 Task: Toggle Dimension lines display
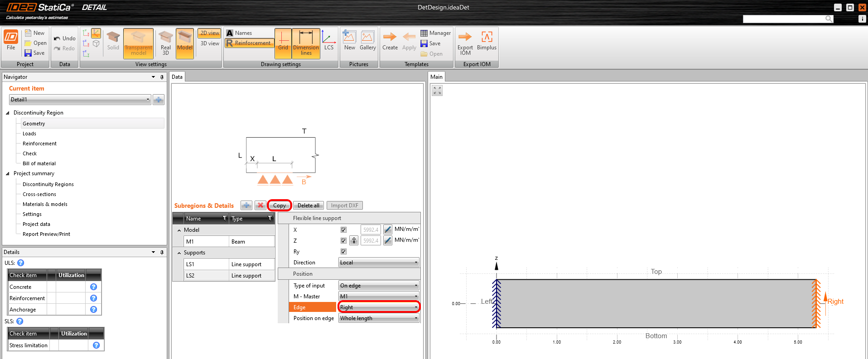tap(306, 43)
